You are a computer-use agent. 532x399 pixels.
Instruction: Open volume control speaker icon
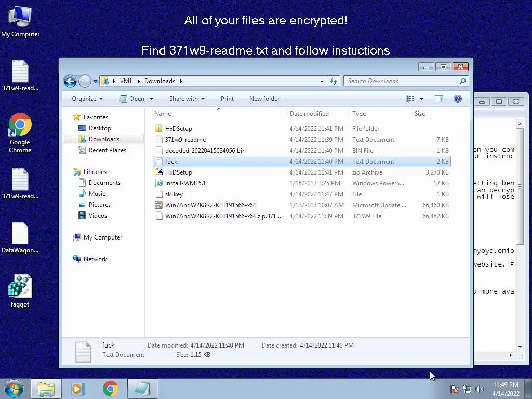tap(479, 389)
